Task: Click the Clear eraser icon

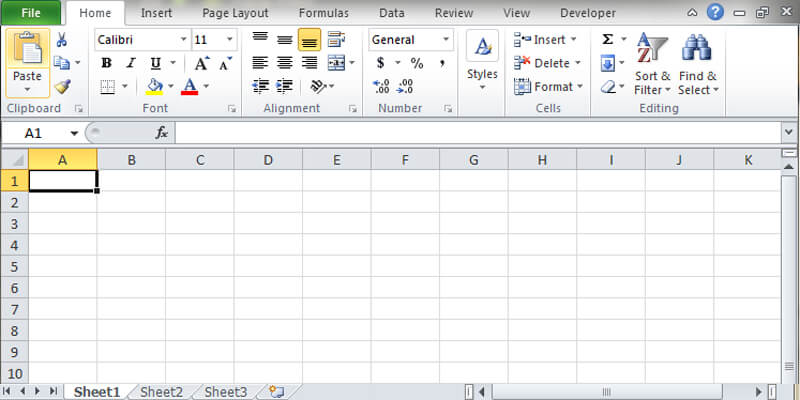Action: pos(608,87)
